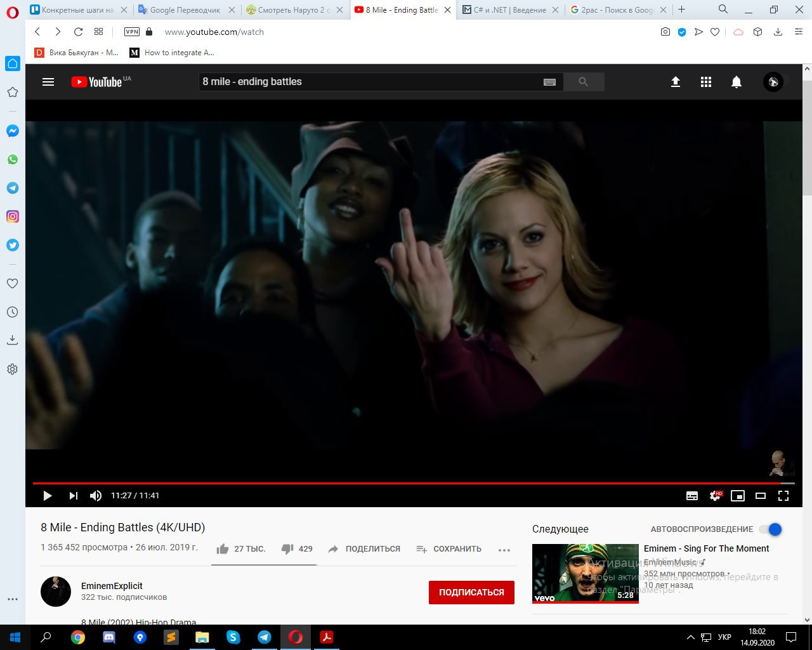Open Twitter in Opera sidebar

click(x=13, y=245)
